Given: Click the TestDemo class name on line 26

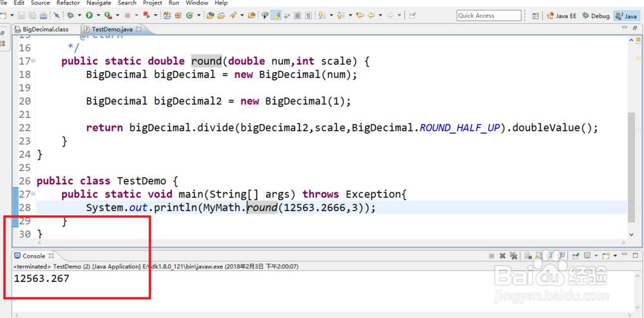Looking at the screenshot, I should click(x=142, y=181).
